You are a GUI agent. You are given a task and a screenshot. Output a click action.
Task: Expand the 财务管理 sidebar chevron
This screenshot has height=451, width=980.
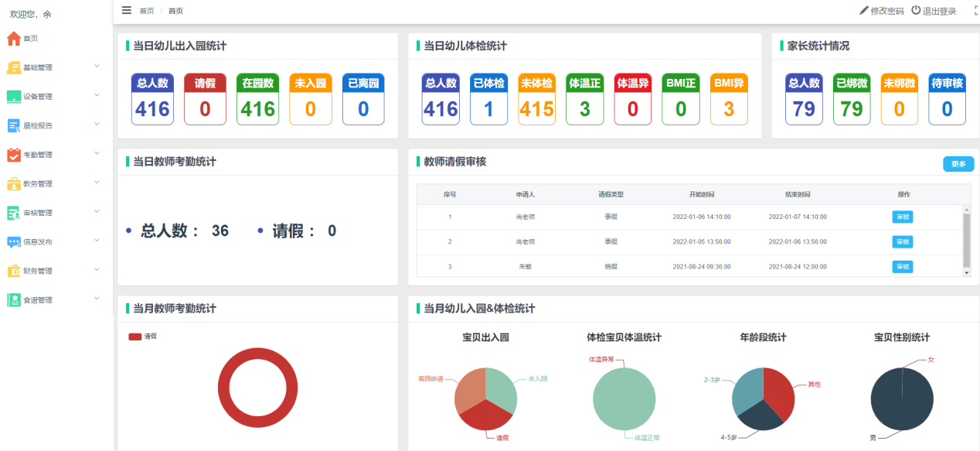97,269
